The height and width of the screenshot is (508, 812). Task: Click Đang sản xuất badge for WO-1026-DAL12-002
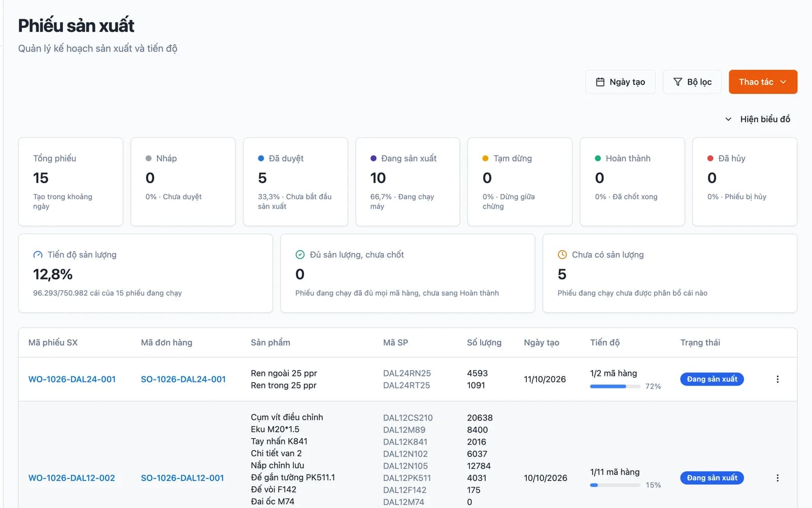click(x=712, y=478)
